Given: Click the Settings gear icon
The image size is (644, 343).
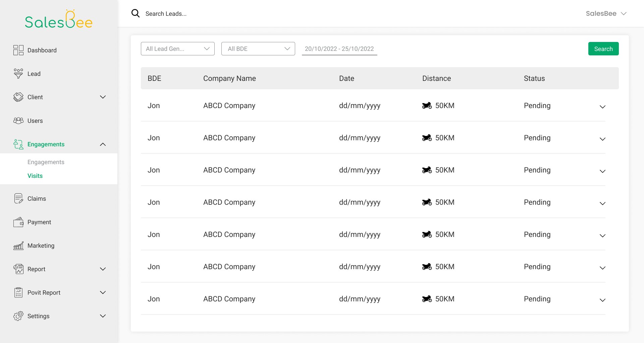Looking at the screenshot, I should (x=18, y=316).
